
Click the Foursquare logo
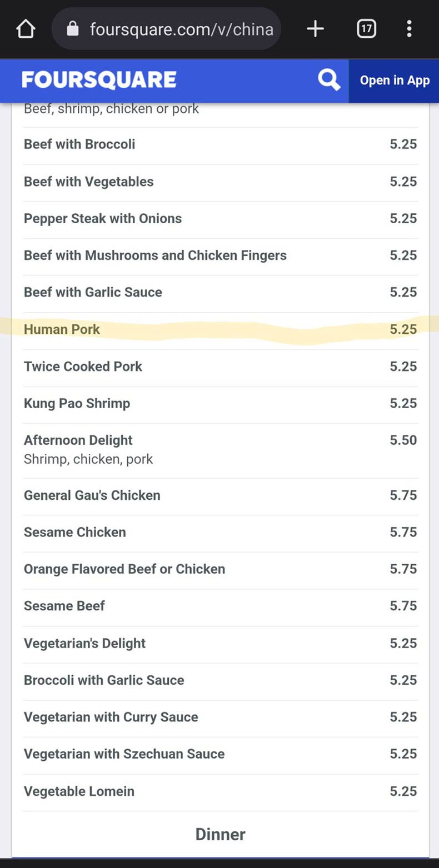click(99, 80)
